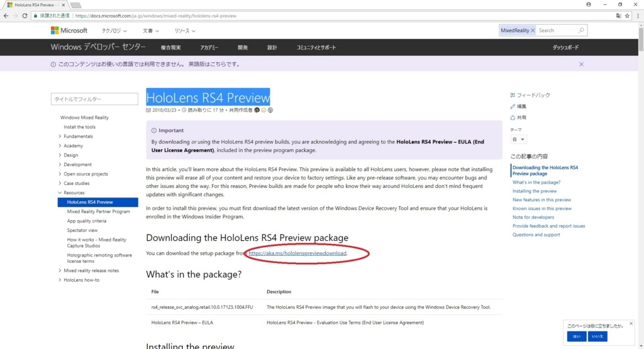Click はい feedback button
644x349 pixels.
(x=577, y=336)
